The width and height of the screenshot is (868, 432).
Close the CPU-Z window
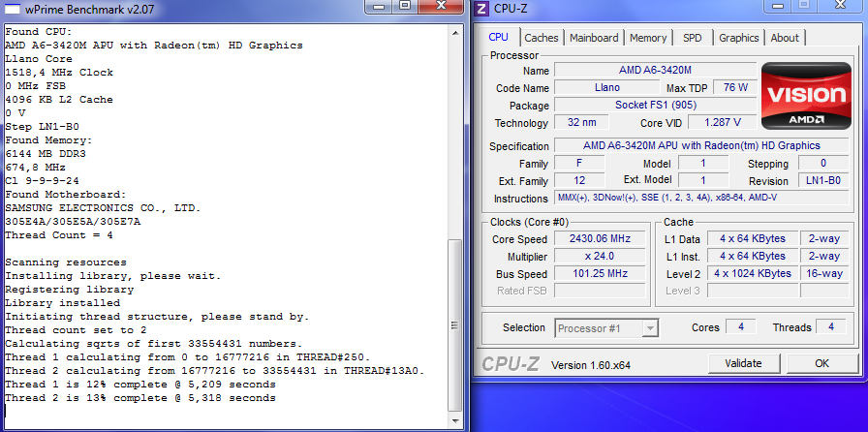pyautogui.click(x=841, y=5)
